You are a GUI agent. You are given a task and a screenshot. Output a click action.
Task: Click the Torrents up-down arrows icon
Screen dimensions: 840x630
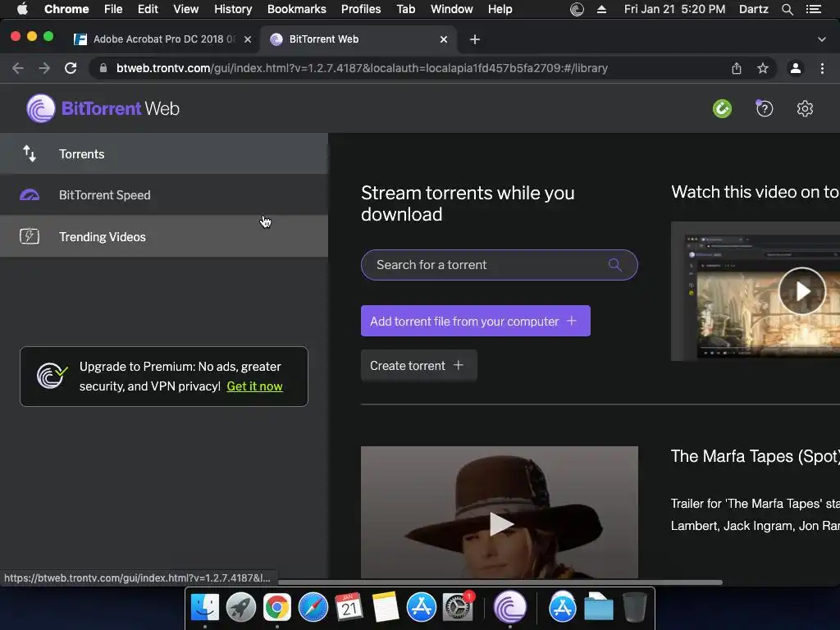point(30,153)
